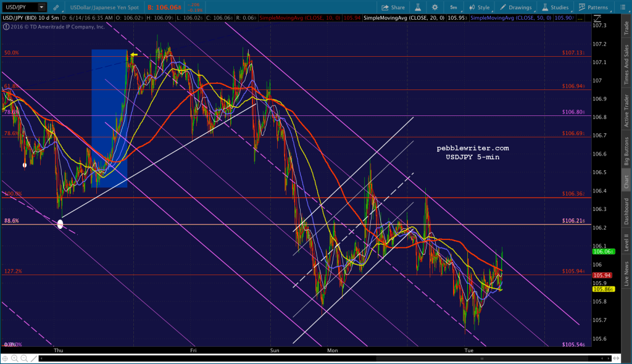
Task: Select the line drawing tool icon at bottom
Action: 34,358
